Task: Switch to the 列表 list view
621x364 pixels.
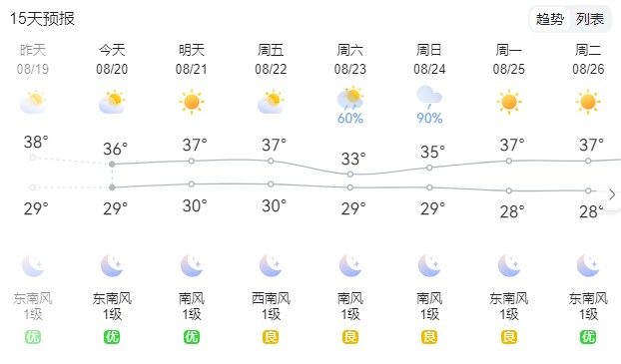Action: pos(590,19)
